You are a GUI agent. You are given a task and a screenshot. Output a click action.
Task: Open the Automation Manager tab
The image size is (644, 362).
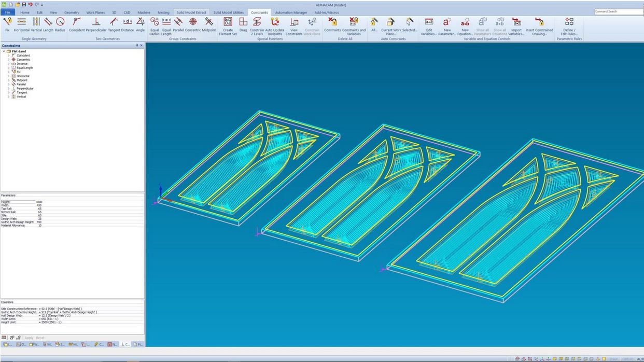point(291,12)
